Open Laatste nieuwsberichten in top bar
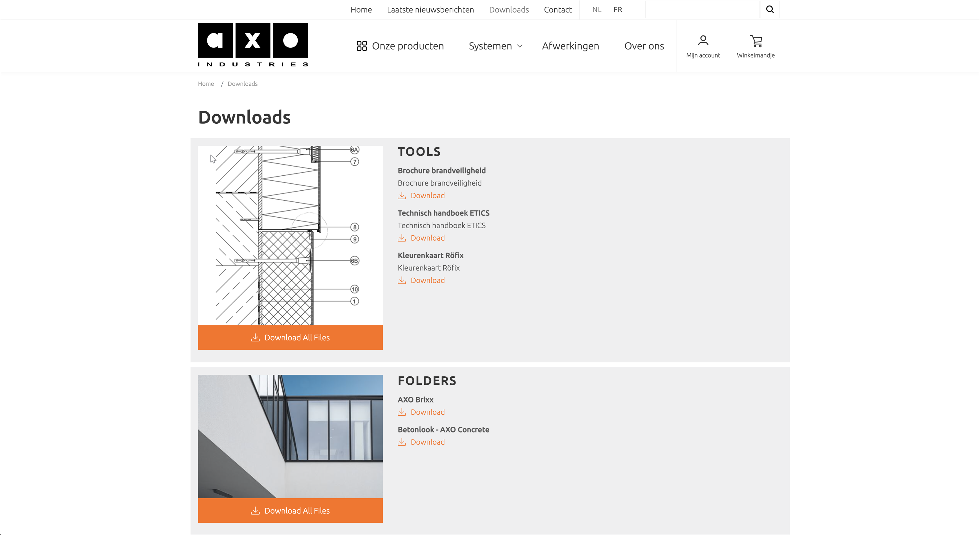980x535 pixels. 430,10
